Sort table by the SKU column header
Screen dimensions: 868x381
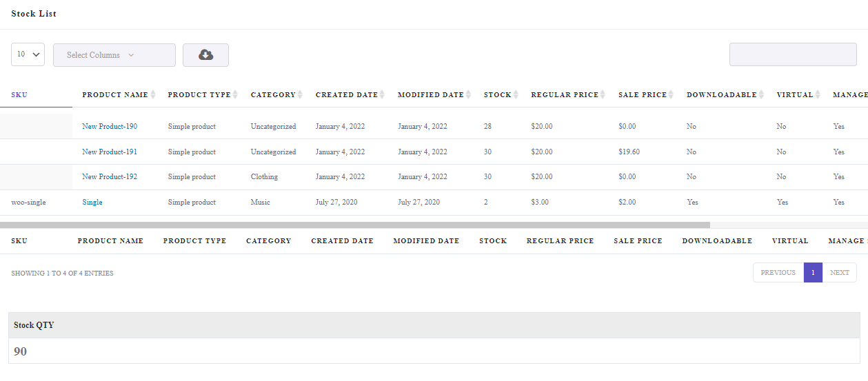point(19,94)
